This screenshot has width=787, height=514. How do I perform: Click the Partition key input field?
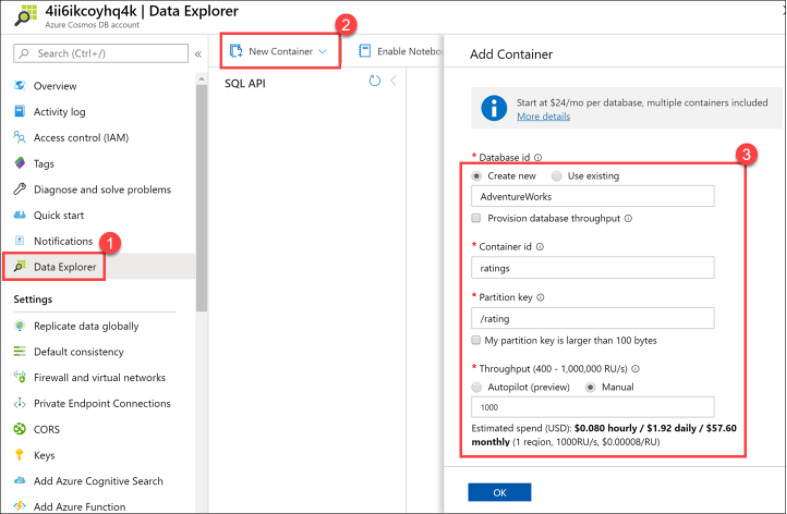point(592,318)
